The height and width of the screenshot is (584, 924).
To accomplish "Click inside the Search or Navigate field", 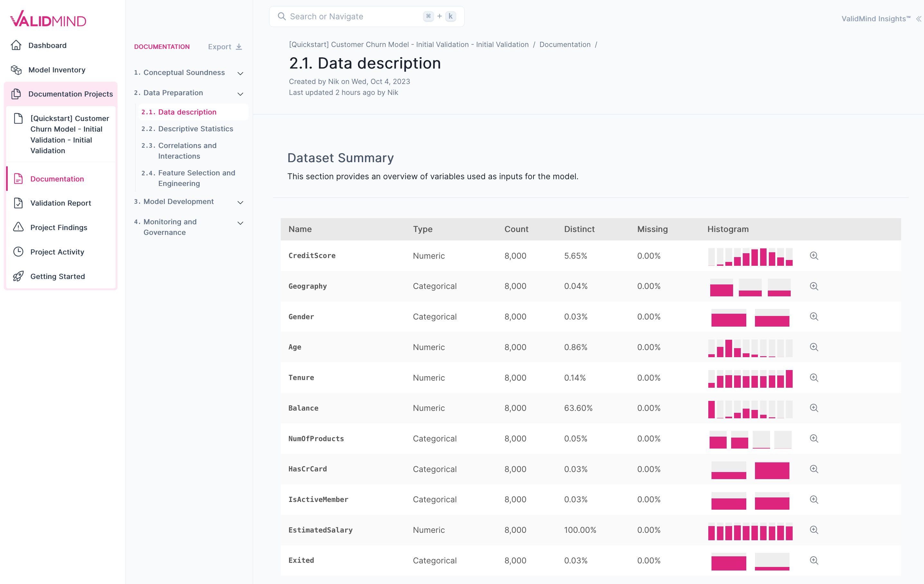I will click(345, 16).
